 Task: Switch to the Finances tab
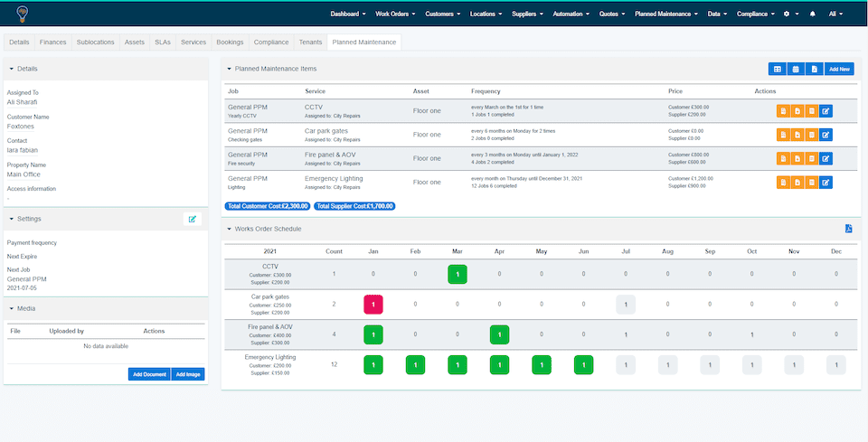point(52,42)
